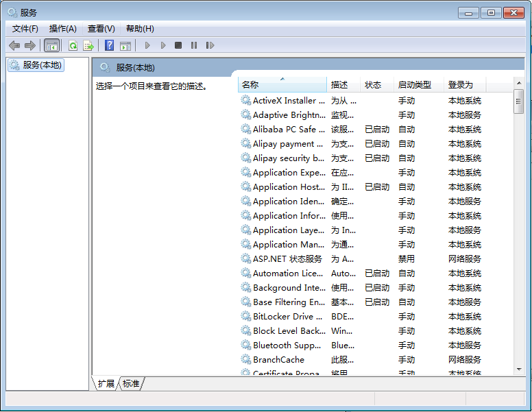
Task: Open the 文件(F) menu
Action: 25,29
